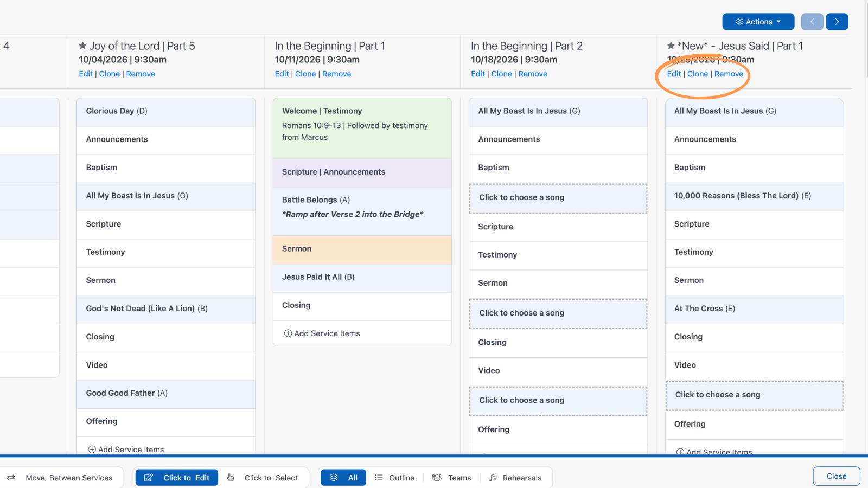Select Good Good Father (A) song

tap(166, 394)
